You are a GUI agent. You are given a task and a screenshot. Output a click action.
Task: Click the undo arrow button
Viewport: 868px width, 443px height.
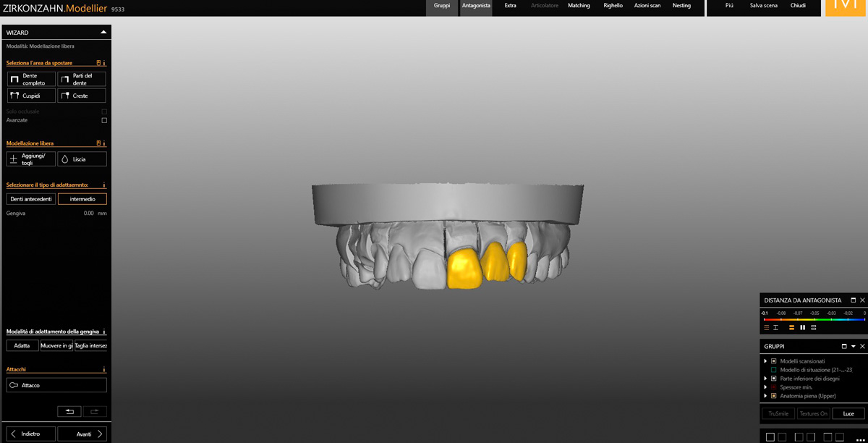pyautogui.click(x=69, y=411)
